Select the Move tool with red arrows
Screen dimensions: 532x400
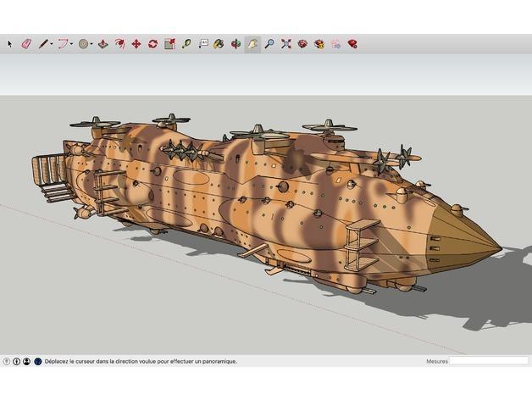[x=136, y=43]
